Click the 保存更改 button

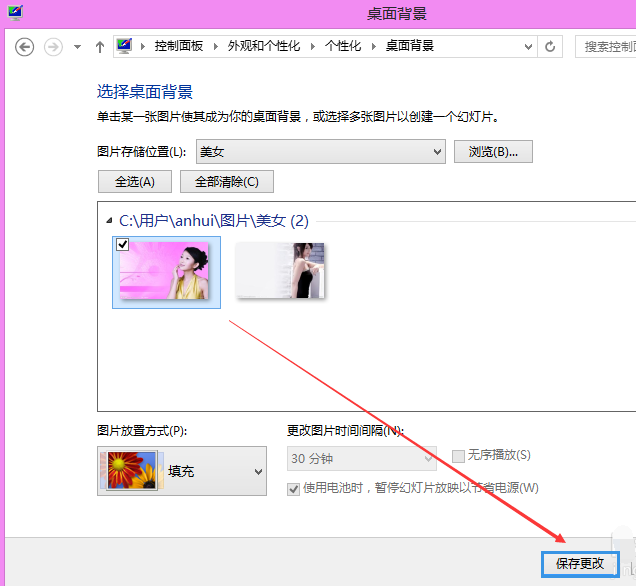click(580, 563)
